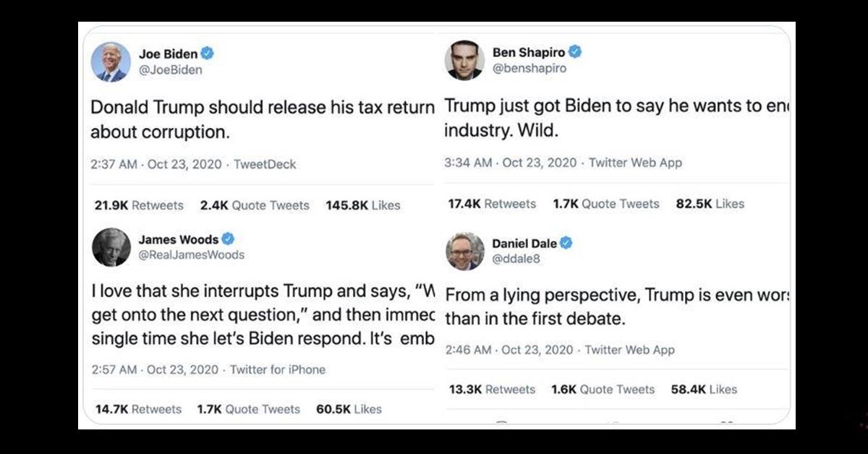Click the @ddale8 handle
868x454 pixels.
[x=516, y=259]
